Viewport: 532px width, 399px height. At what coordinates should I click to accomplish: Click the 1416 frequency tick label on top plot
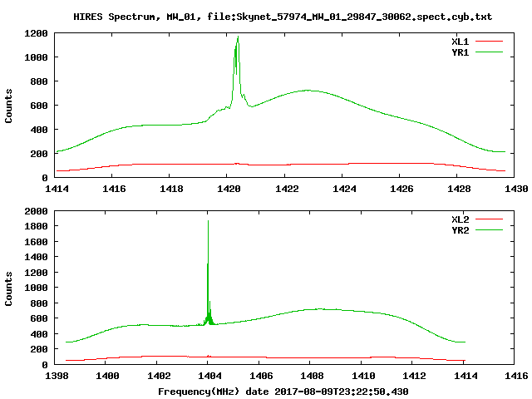(x=114, y=189)
